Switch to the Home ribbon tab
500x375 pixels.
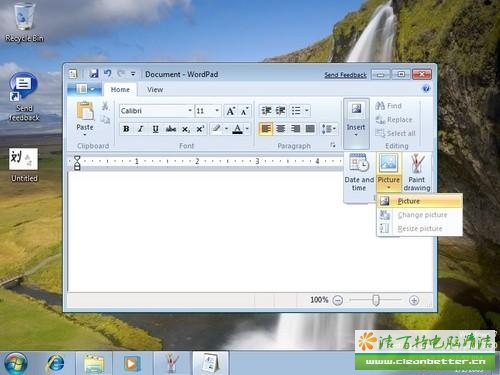[x=120, y=90]
